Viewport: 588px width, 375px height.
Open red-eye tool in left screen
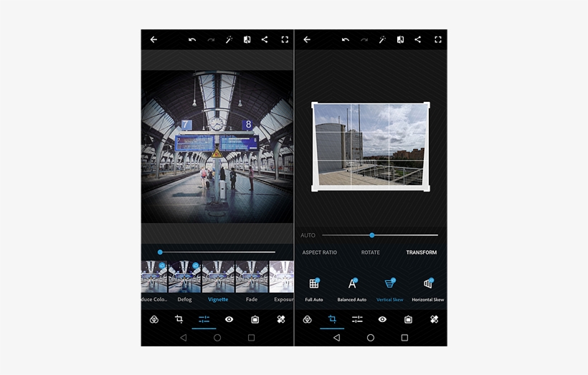(x=229, y=320)
